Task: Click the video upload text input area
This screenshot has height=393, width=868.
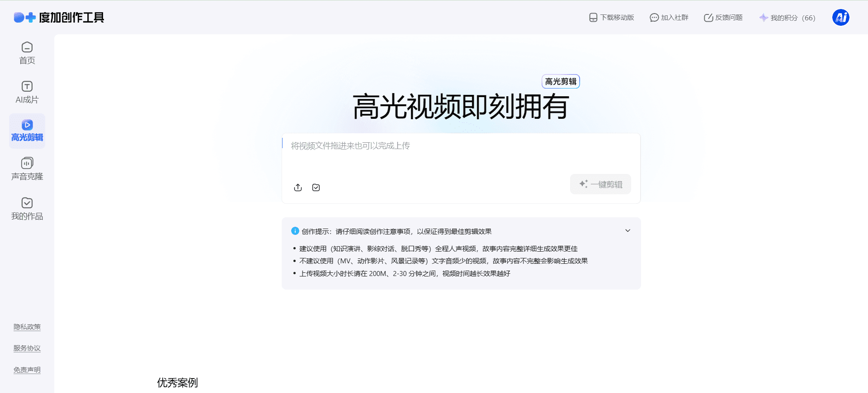Action: point(460,154)
